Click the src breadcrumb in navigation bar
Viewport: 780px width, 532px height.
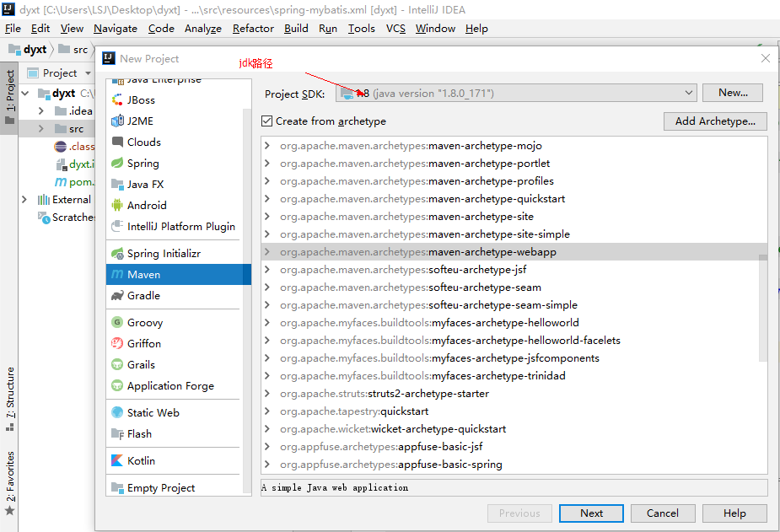[73, 49]
